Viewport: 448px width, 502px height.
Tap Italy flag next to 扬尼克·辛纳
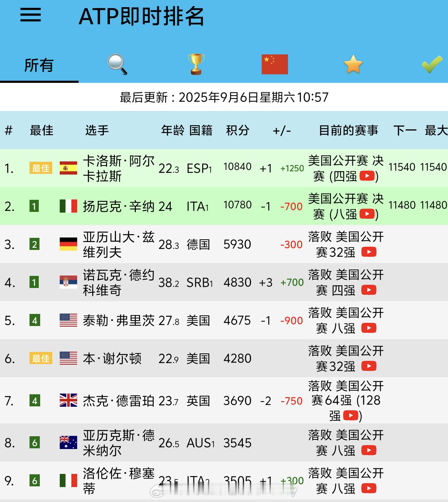pyautogui.click(x=68, y=206)
